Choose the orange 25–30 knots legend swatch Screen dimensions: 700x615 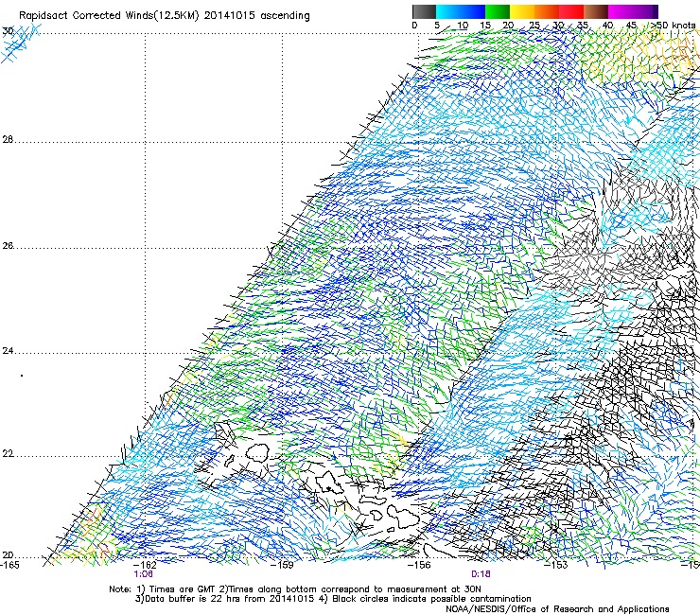(547, 11)
